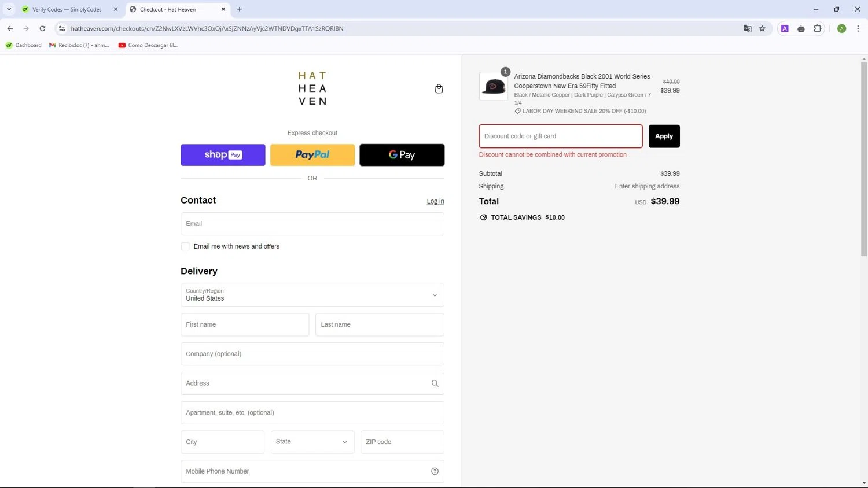
Task: Open the shopping bag cart icon
Action: coord(439,88)
